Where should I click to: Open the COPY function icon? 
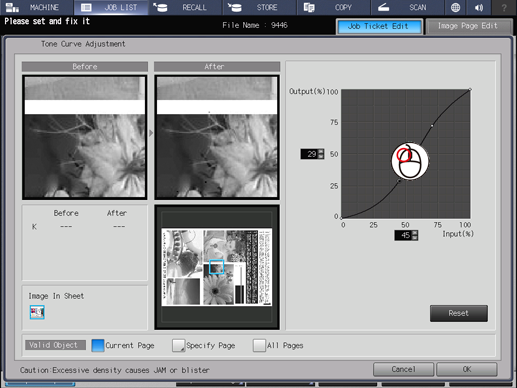click(x=309, y=7)
